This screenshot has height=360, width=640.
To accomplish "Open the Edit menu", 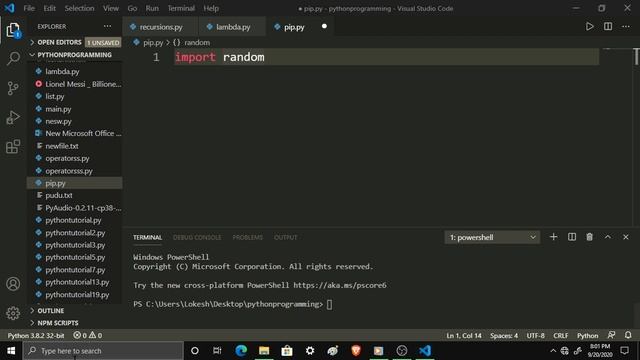I will click(x=49, y=8).
